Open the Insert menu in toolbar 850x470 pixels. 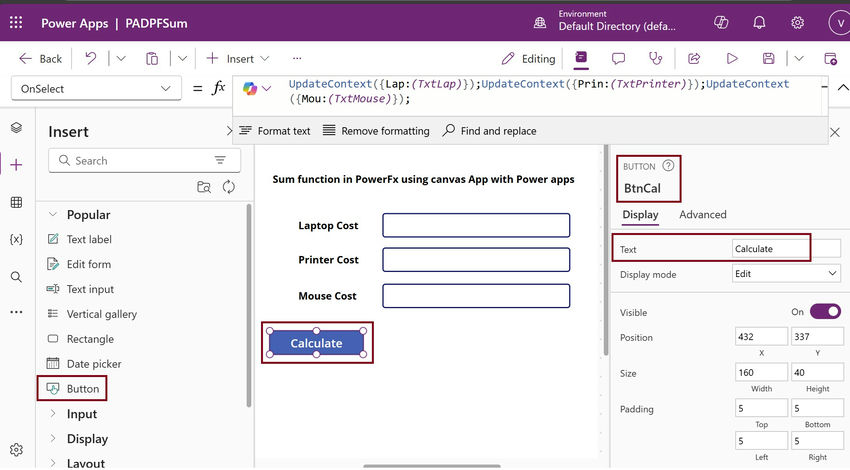(x=238, y=59)
